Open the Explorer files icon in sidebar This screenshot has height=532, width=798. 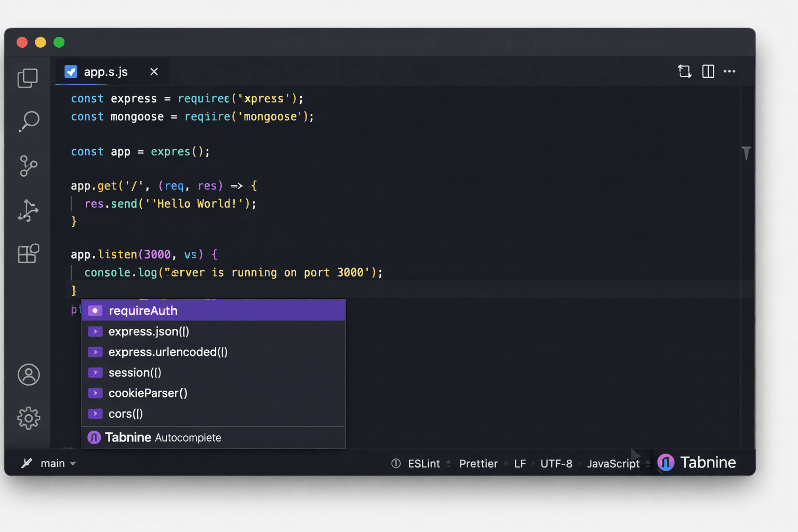[28, 78]
